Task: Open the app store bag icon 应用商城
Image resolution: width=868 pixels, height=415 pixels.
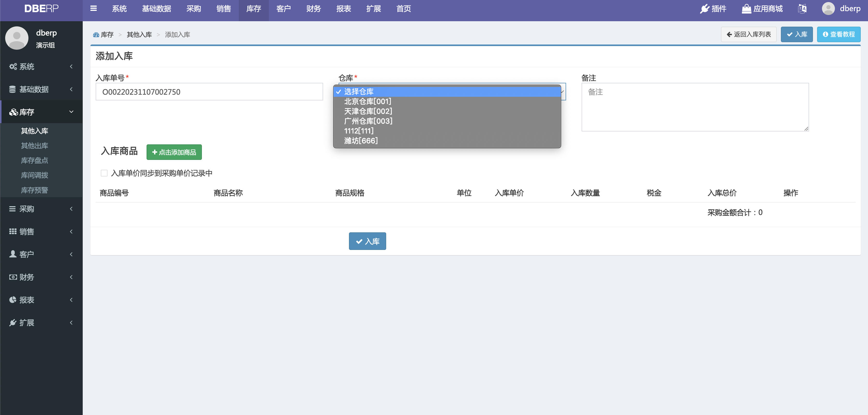Action: pyautogui.click(x=746, y=9)
